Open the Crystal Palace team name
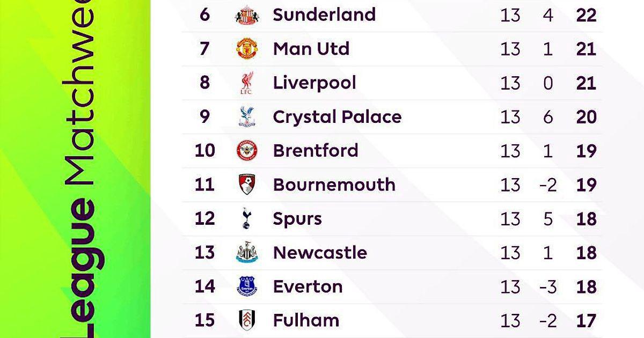The height and width of the screenshot is (338, 644). (337, 117)
